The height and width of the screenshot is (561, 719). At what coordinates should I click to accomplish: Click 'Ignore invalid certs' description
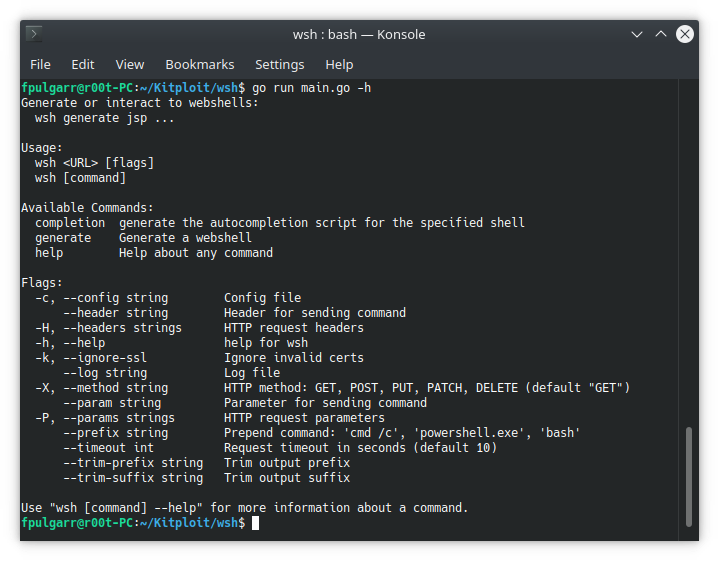click(x=293, y=358)
